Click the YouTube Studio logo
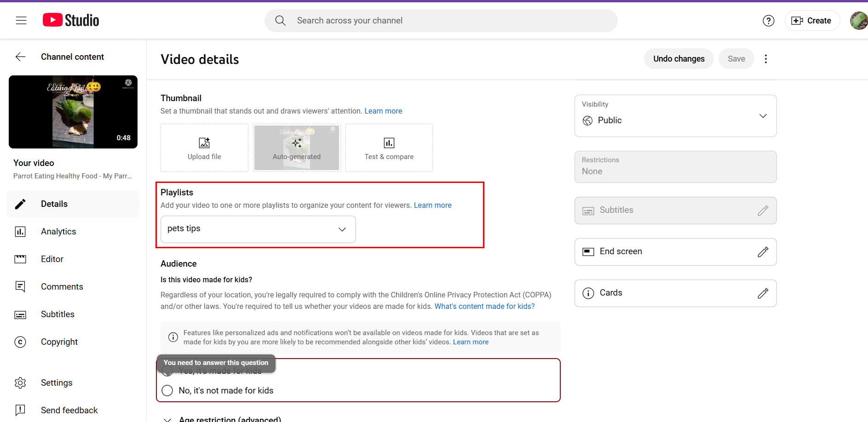Screen dimensions: 868x422 (x=70, y=20)
